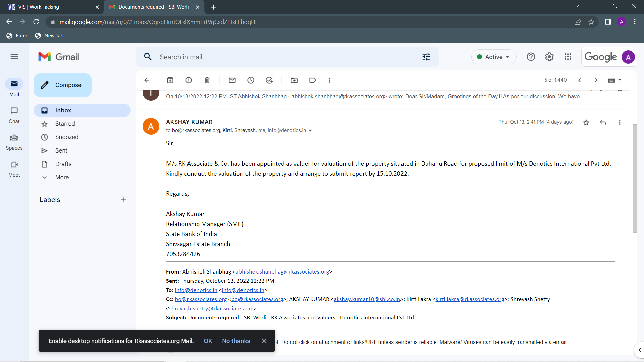The image size is (644, 362).
Task: Show the side panel arrow
Action: point(639,350)
